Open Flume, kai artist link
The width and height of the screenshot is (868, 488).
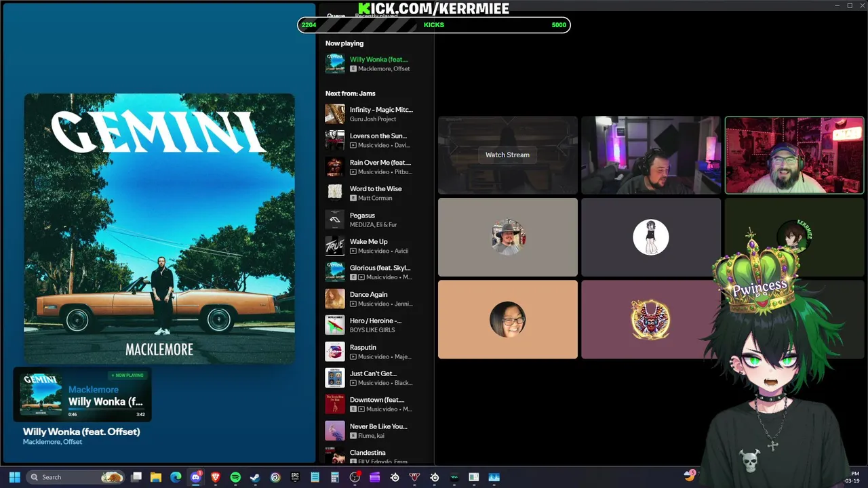(372, 436)
